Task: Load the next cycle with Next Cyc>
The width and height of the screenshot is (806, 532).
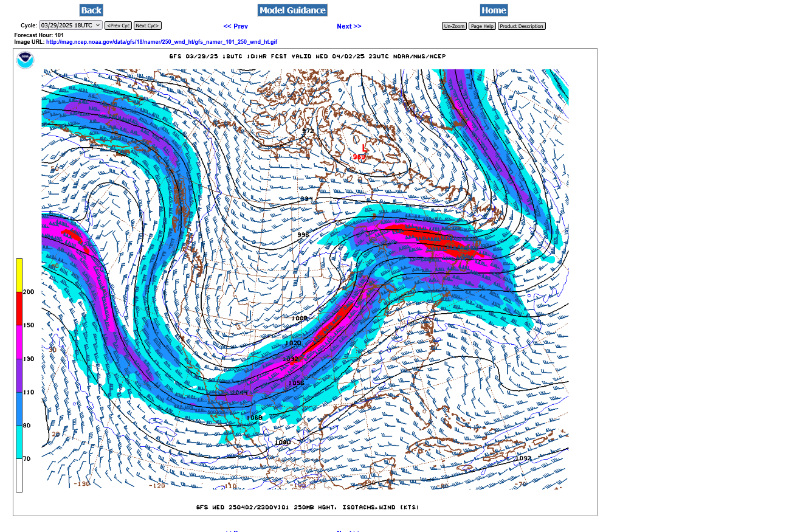Action: 148,26
